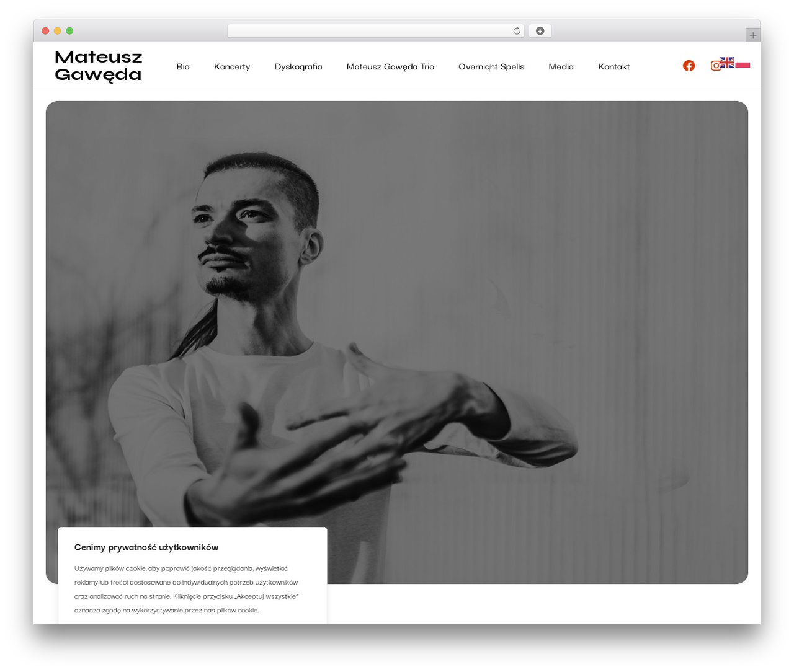This screenshot has height=672, width=794.
Task: Maximize the browser window with the green button
Action: [69, 31]
